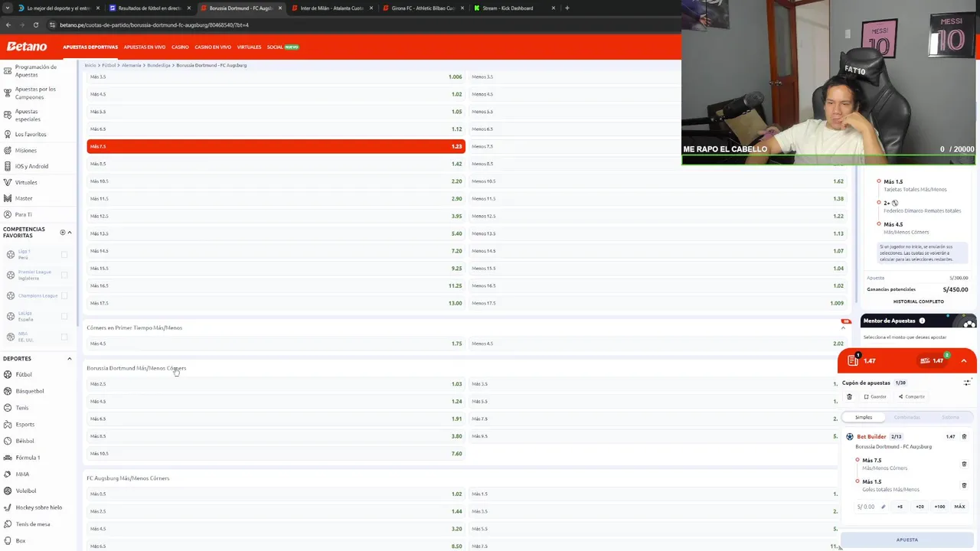The width and height of the screenshot is (980, 551).
Task: Click trash icon to clear the whole coupon
Action: (x=849, y=396)
